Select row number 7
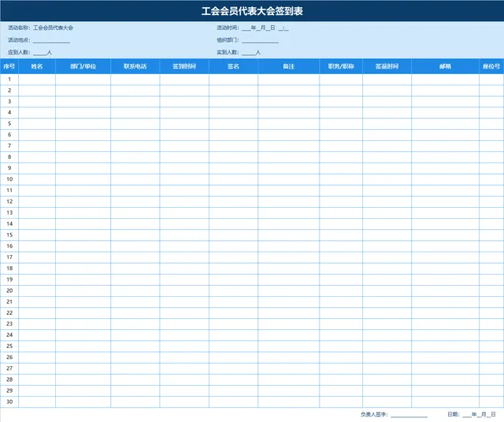The height and width of the screenshot is (422, 504). coord(9,146)
